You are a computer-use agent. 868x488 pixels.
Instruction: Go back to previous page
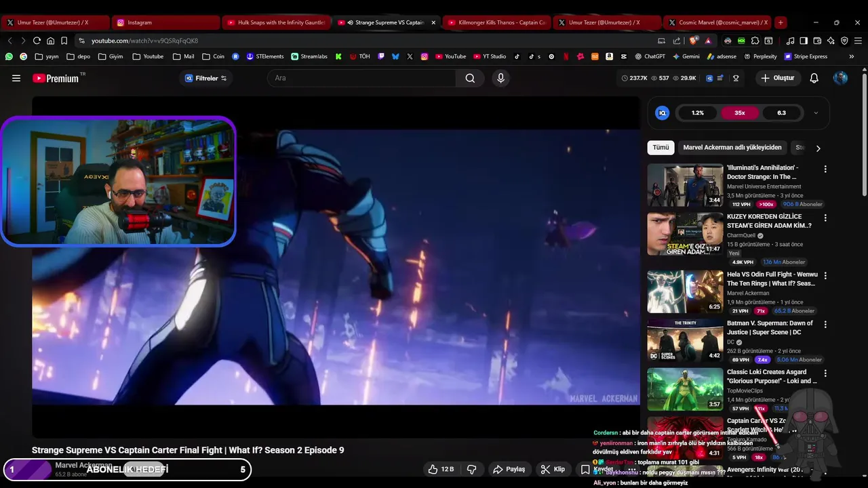click(x=9, y=41)
